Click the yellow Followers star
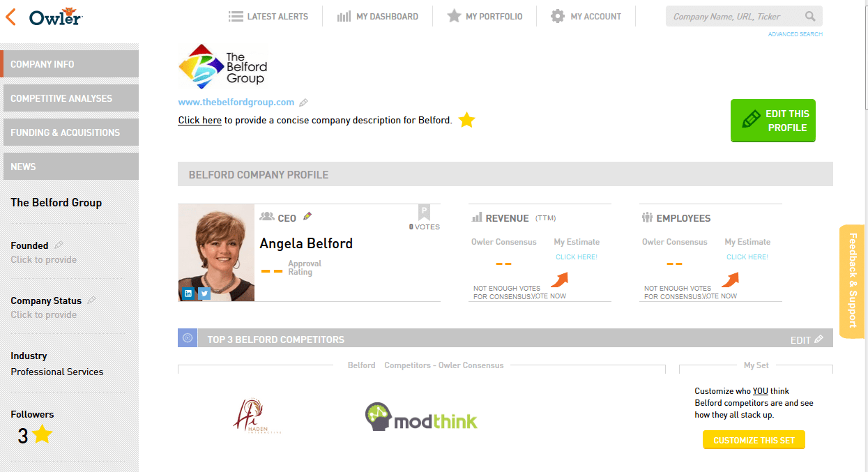The image size is (868, 472). tap(43, 435)
